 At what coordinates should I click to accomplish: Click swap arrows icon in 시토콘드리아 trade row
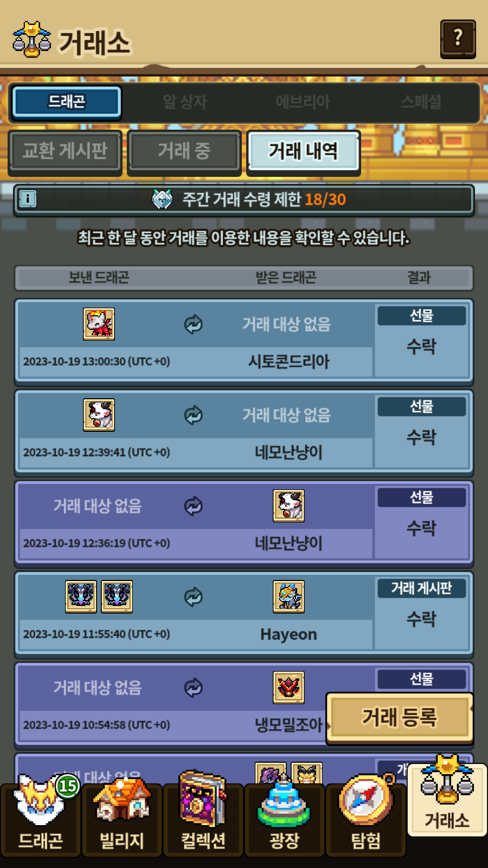[193, 324]
